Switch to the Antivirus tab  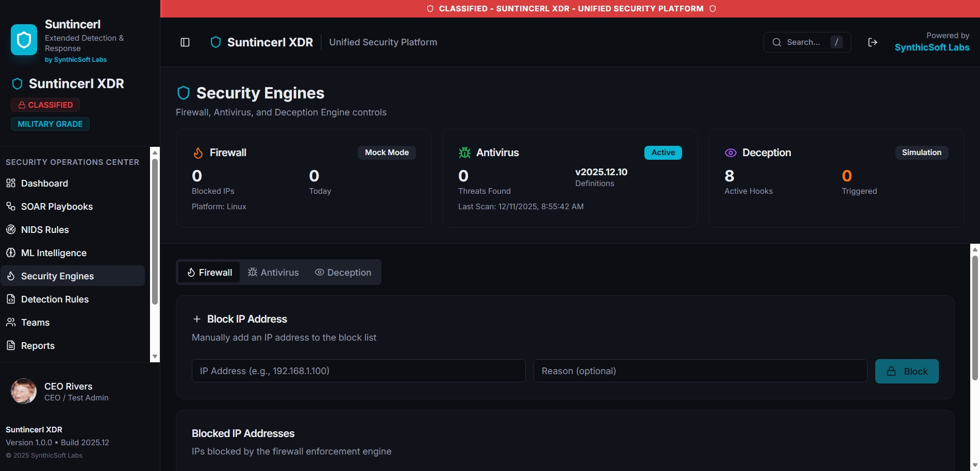pos(273,272)
